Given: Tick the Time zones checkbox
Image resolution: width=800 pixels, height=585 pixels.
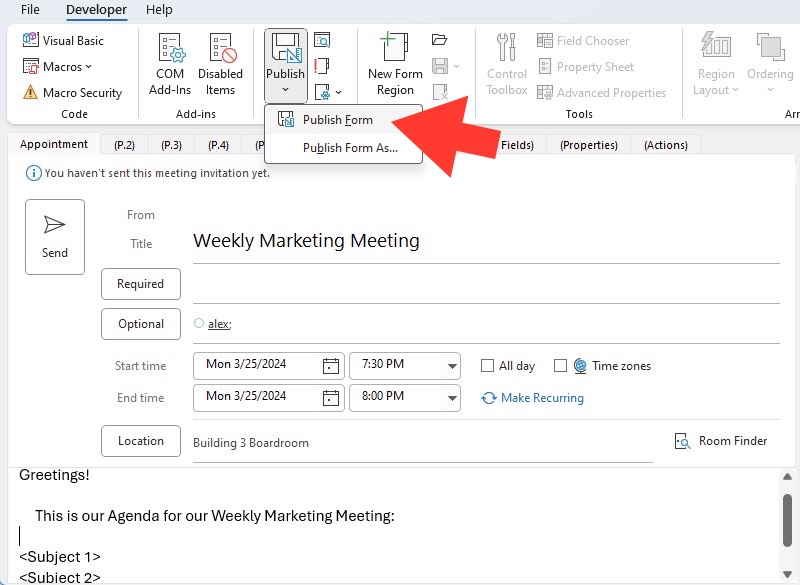Looking at the screenshot, I should 560,366.
